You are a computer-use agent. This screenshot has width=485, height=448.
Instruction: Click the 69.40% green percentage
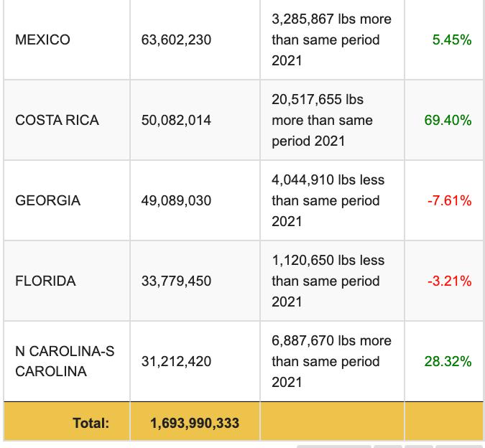click(x=448, y=120)
